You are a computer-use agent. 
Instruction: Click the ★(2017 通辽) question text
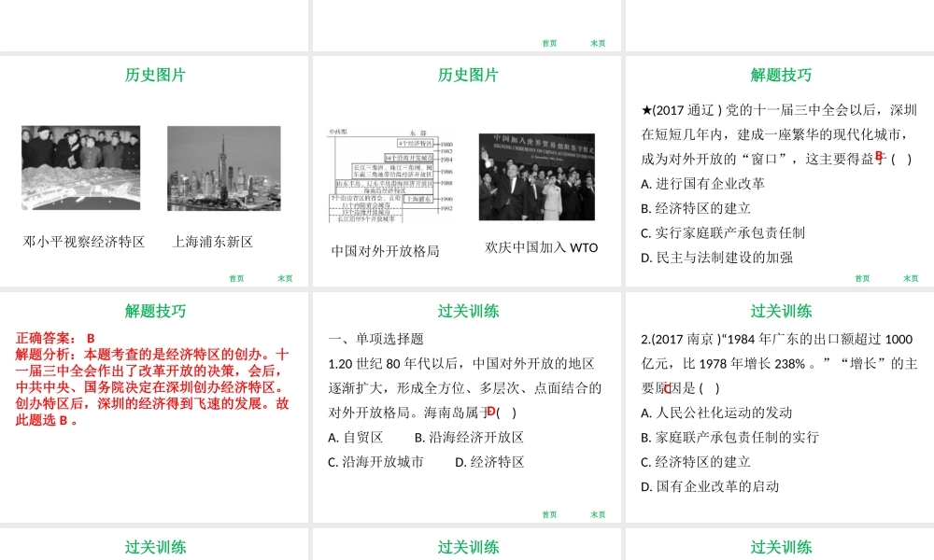pos(779,134)
